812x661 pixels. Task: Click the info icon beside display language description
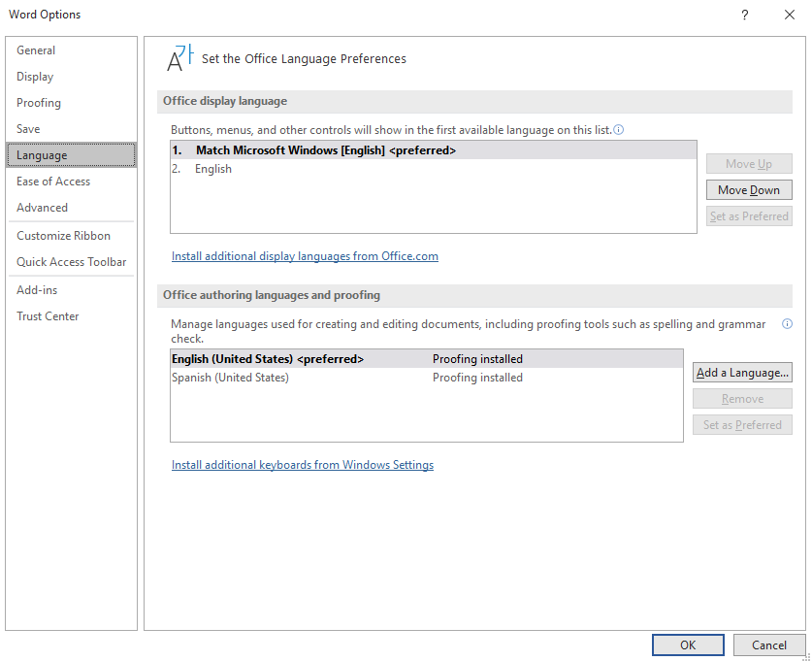(x=619, y=130)
